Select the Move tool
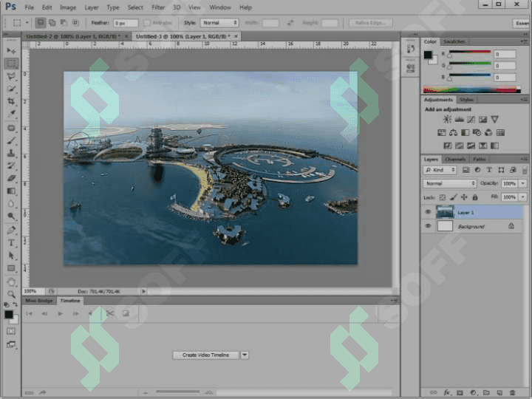This screenshot has height=399, width=532. coord(11,50)
